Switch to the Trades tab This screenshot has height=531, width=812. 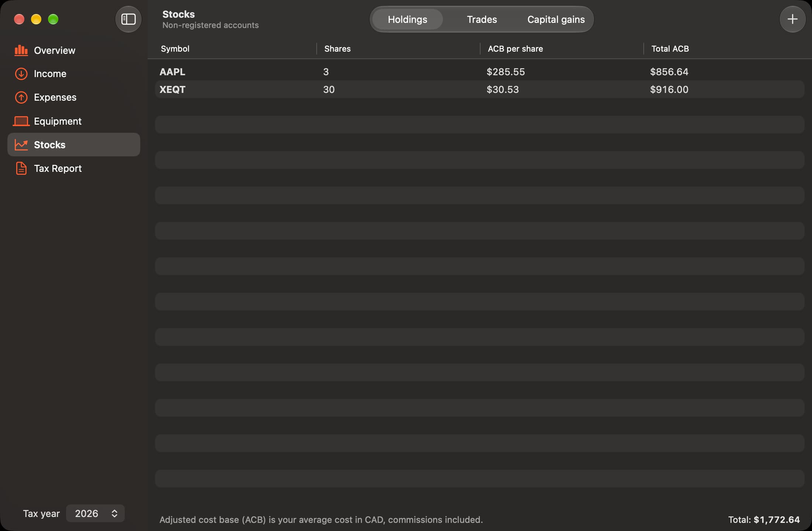[482, 19]
